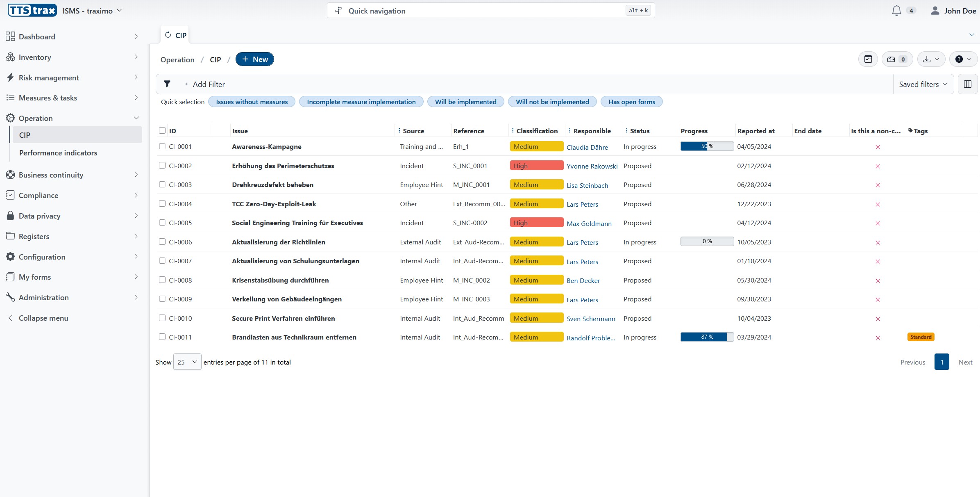Open the entries per page dropdown
Screen dimensions: 980x497
click(x=187, y=362)
